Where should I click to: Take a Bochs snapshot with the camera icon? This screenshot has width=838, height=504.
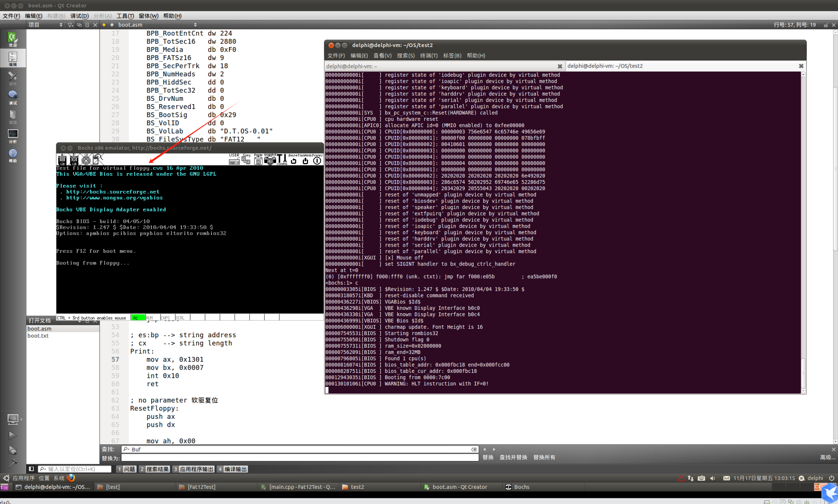point(270,160)
